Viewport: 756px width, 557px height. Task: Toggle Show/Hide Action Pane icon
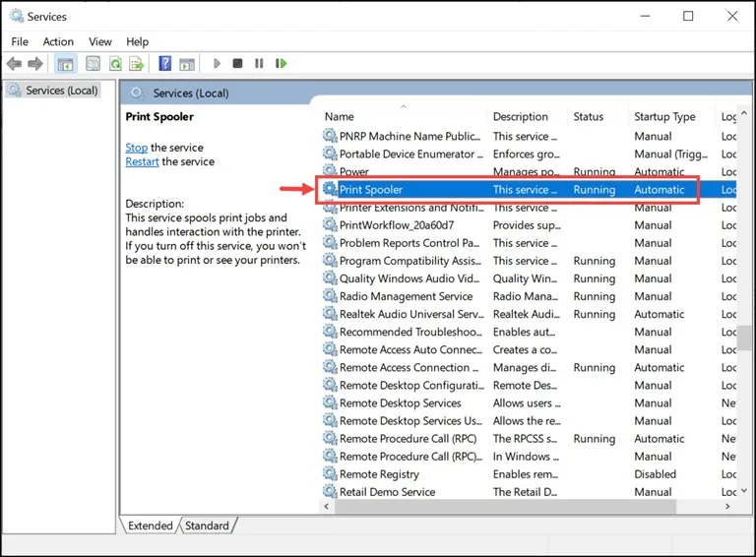[187, 64]
